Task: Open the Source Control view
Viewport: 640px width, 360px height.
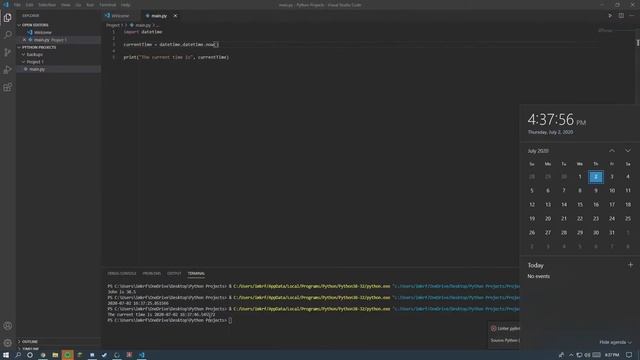Action: pyautogui.click(x=8, y=52)
